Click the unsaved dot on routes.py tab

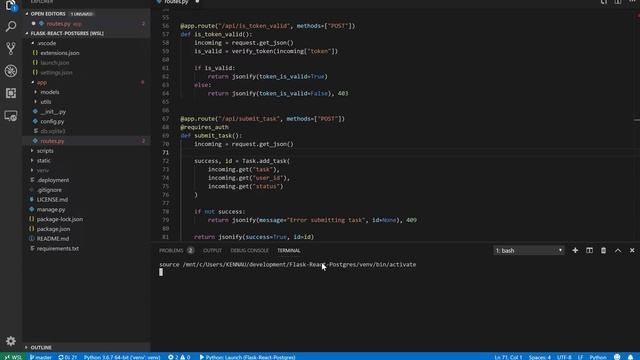pos(197,2)
